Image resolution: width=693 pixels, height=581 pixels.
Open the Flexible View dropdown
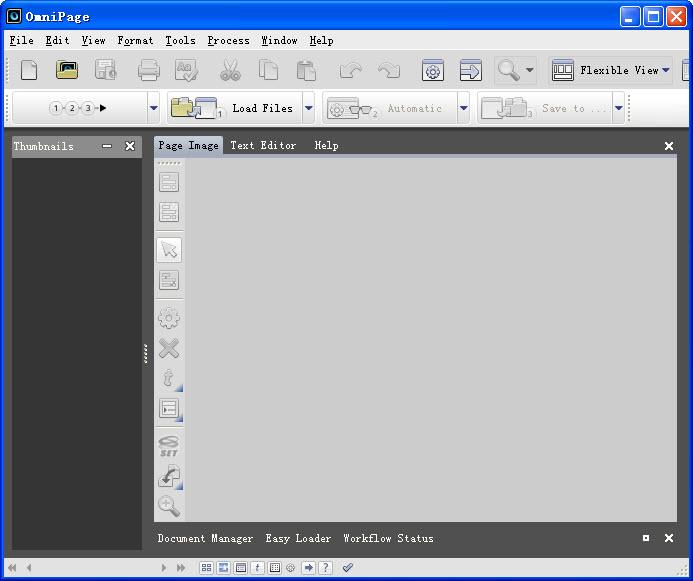tap(611, 70)
